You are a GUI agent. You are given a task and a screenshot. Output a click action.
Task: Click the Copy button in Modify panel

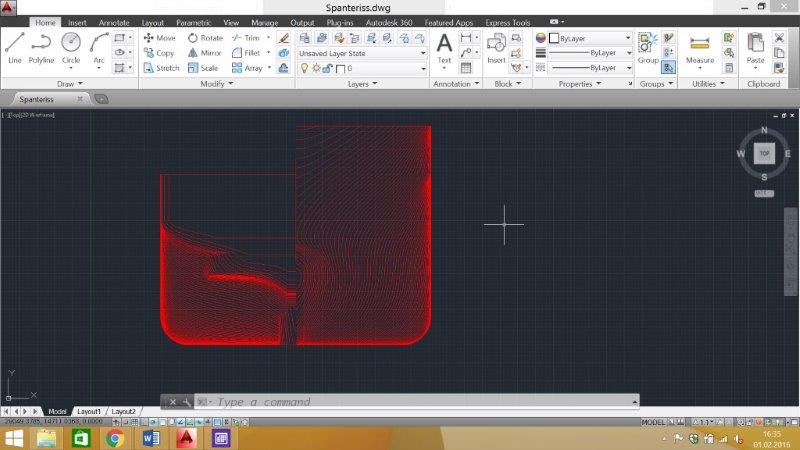pos(159,53)
